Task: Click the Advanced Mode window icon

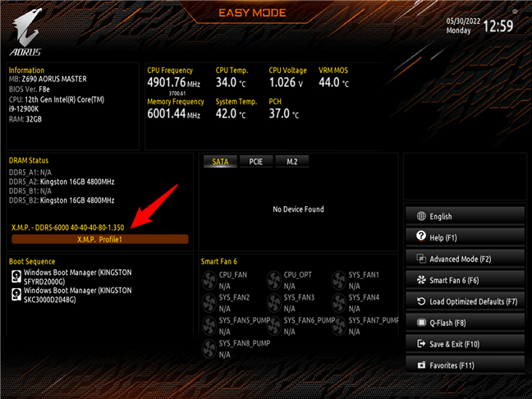Action: click(421, 259)
